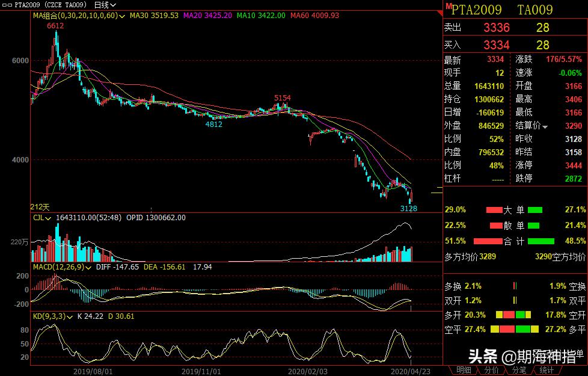Image resolution: width=588 pixels, height=376 pixels.
Task: Click the MA60 4009.93 label
Action: [314, 16]
